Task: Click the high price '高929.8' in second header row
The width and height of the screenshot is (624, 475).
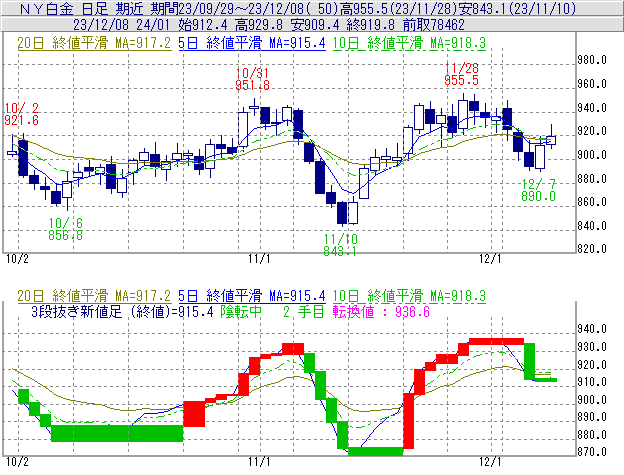Action: tap(259, 25)
